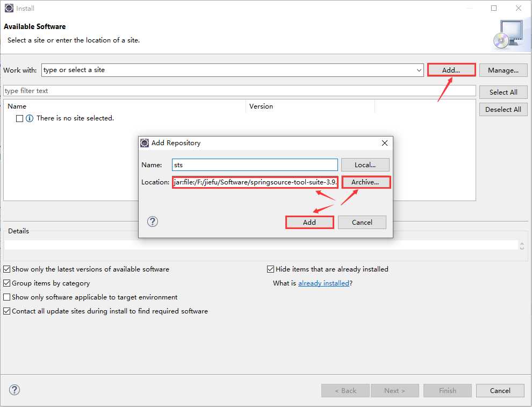This screenshot has height=407, width=532.
Task: Toggle 'Hide items that are already installed'
Action: 270,269
